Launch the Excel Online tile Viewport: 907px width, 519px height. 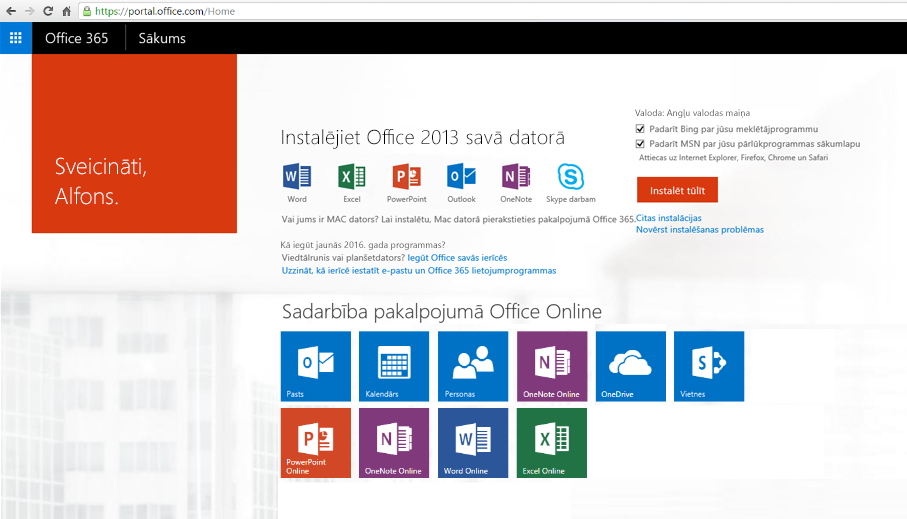coord(552,443)
